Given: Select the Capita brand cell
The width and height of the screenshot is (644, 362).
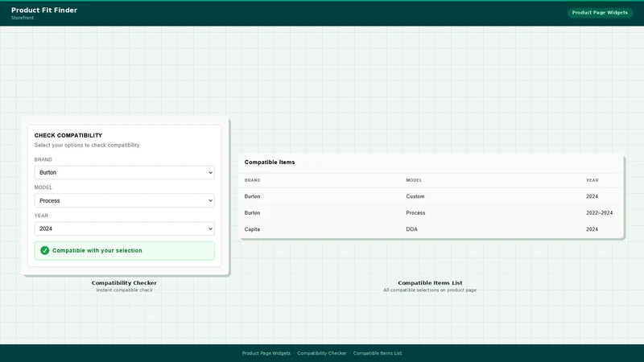Looking at the screenshot, I should (x=252, y=229).
